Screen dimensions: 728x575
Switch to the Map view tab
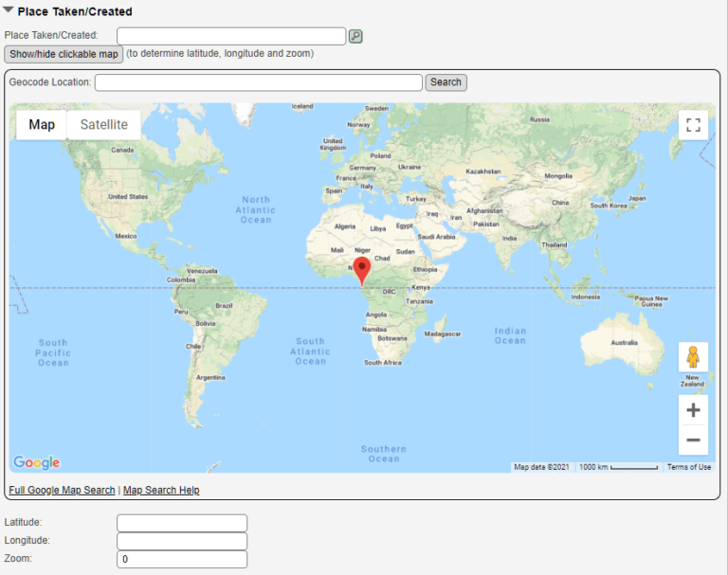(42, 125)
